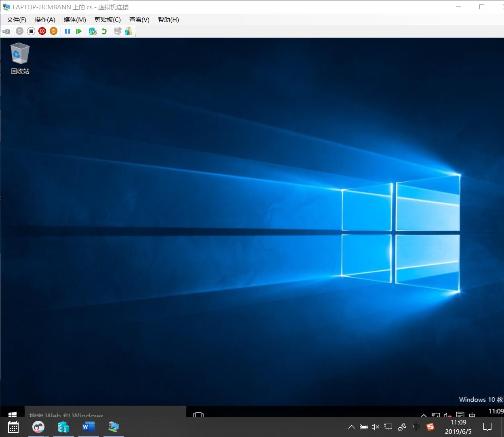The height and width of the screenshot is (437, 504).
Task: Click the grayed-out Start power icon
Action: point(19,31)
